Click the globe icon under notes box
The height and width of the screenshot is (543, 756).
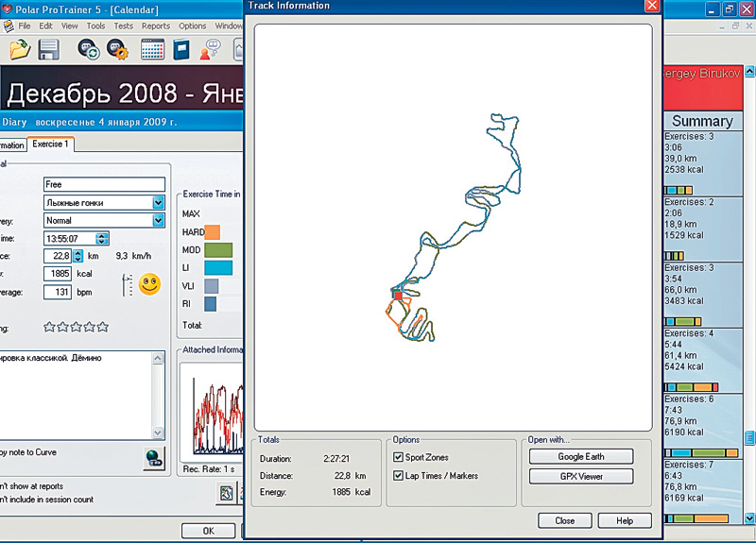(154, 458)
